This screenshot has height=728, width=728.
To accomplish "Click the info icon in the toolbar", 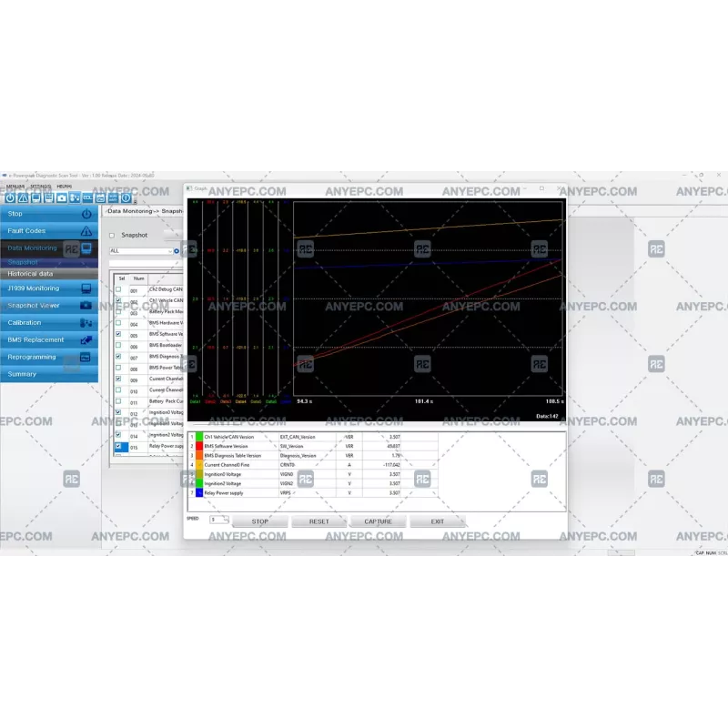I will point(126,197).
